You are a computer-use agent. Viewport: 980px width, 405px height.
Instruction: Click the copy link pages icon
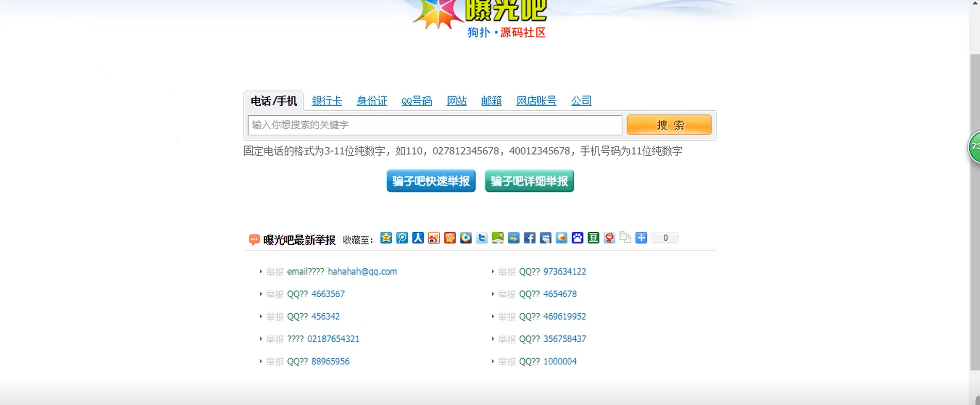(x=625, y=238)
